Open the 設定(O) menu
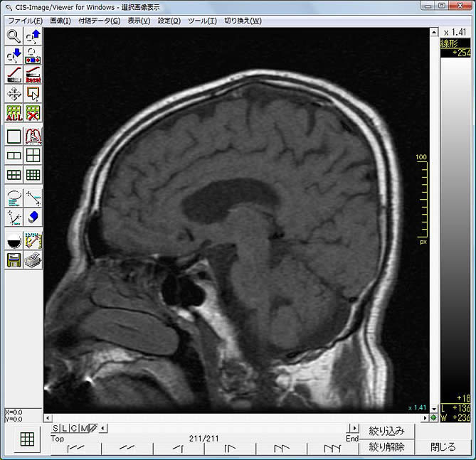Screen dimensions: 476x460 [x=169, y=21]
